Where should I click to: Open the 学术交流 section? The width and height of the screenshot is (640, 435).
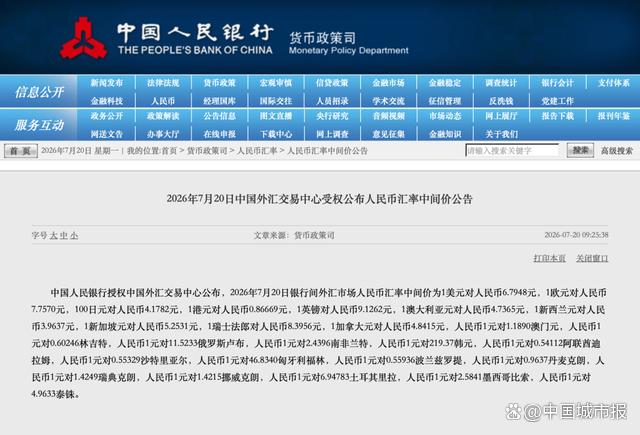tap(389, 101)
